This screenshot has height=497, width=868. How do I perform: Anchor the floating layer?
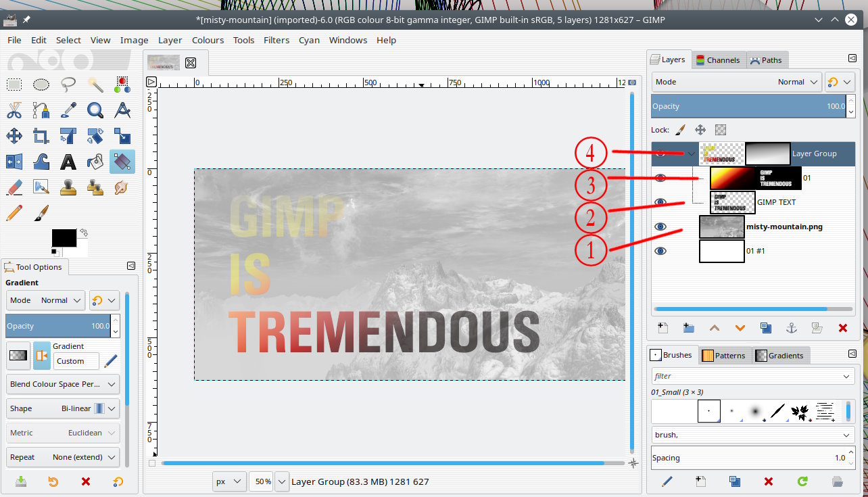tap(792, 329)
